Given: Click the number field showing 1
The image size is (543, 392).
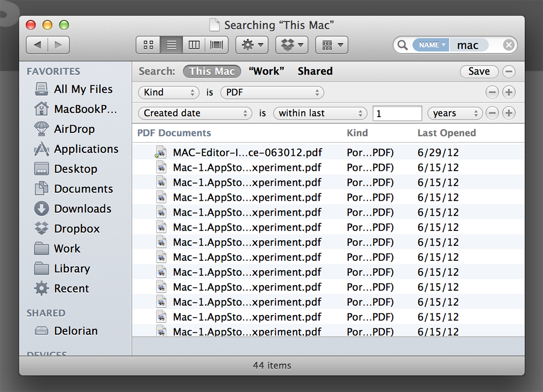Looking at the screenshot, I should pos(397,113).
